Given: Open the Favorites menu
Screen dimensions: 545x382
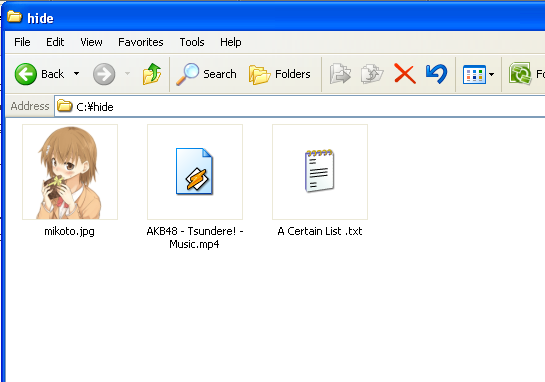Looking at the screenshot, I should tap(140, 42).
